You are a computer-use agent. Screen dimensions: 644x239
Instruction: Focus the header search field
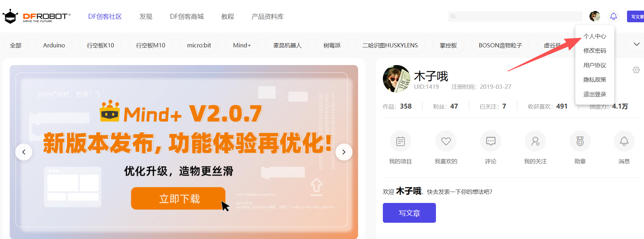(x=515, y=16)
